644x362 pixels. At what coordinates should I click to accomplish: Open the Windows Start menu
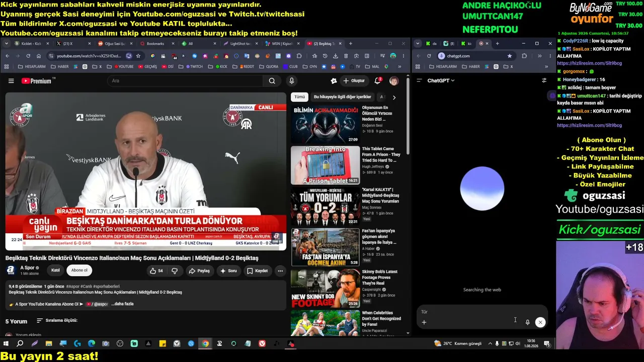click(x=6, y=344)
